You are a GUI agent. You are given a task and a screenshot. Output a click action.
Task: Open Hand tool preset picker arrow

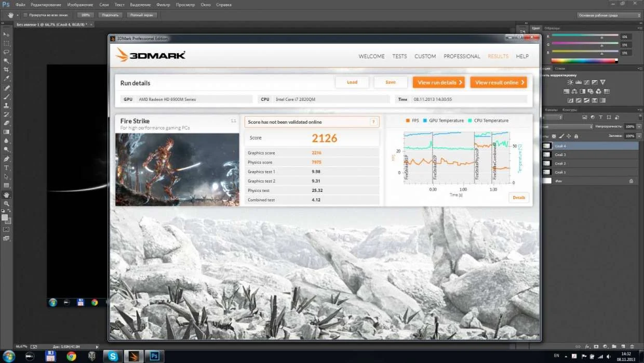tap(17, 15)
